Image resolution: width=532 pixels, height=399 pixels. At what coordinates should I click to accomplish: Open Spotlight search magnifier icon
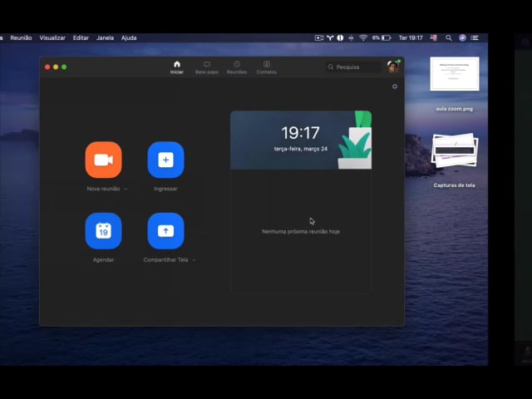coord(449,38)
